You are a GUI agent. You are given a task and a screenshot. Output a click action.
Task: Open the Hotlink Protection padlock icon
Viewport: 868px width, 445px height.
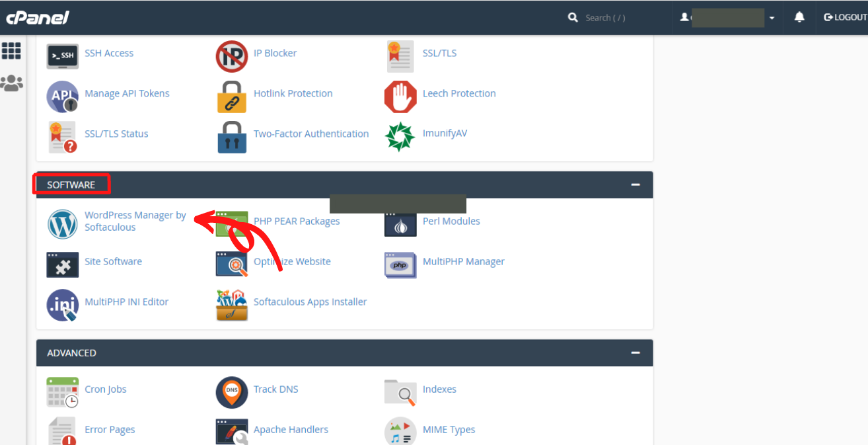coord(232,97)
